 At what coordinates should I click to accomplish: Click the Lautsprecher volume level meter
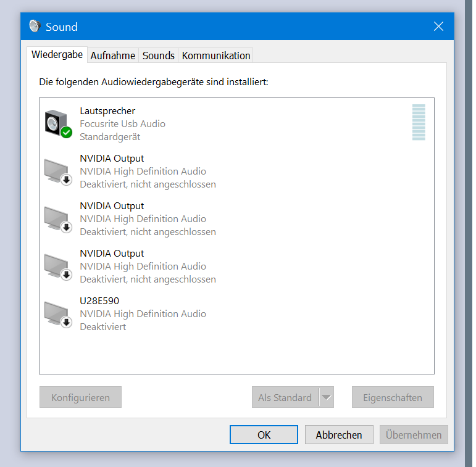(x=419, y=123)
